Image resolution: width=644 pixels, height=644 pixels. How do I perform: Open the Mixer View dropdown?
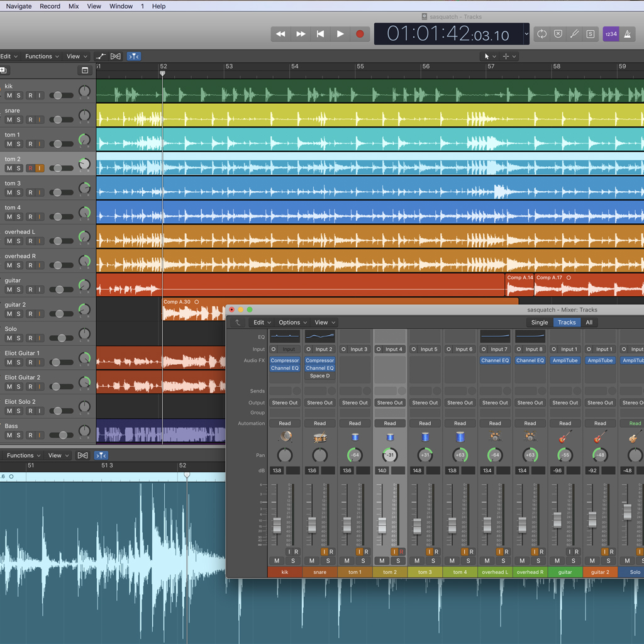[x=325, y=323]
